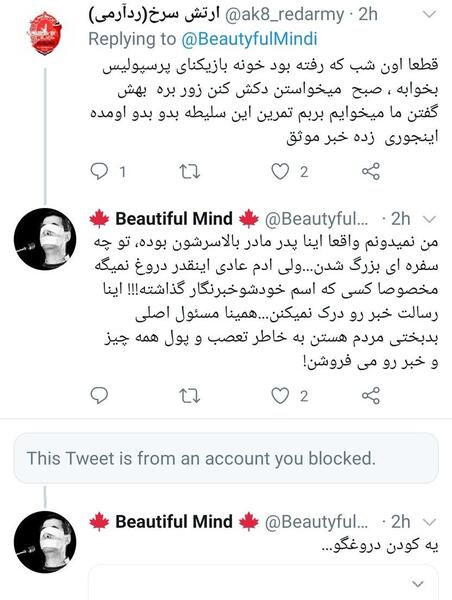Image resolution: width=452 pixels, height=600 pixels.
Task: Open the ak8_redarmy red profile avatar
Action: coord(45,33)
